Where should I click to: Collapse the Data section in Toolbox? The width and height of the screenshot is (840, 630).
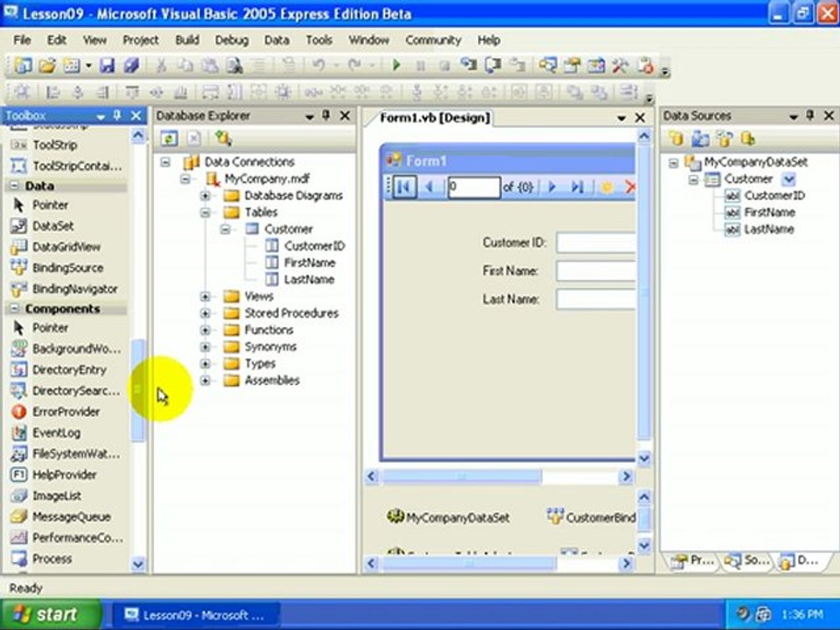15,185
